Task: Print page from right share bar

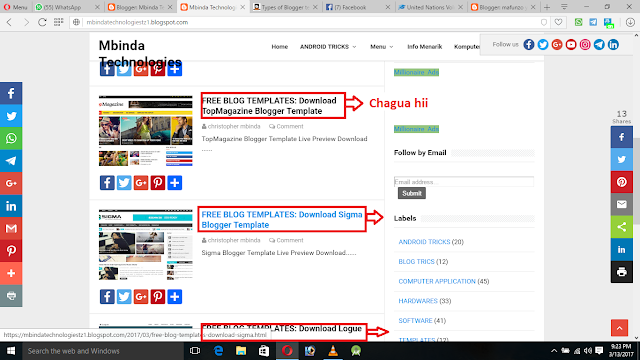Action: (622, 272)
